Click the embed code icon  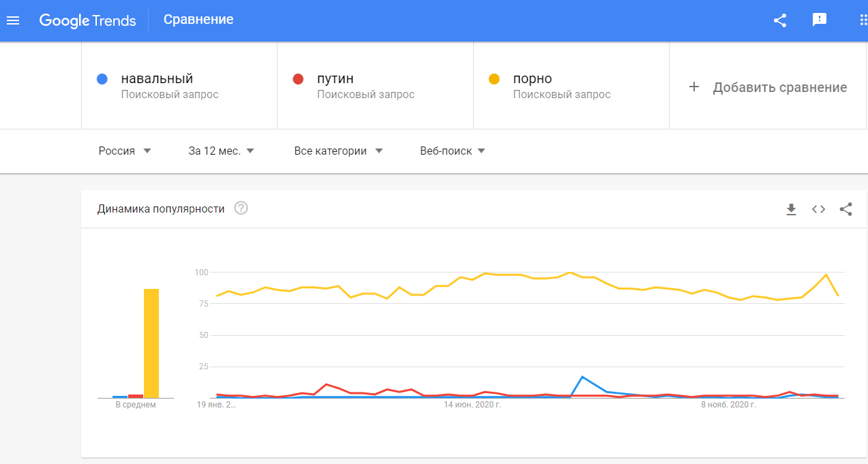pyautogui.click(x=818, y=209)
